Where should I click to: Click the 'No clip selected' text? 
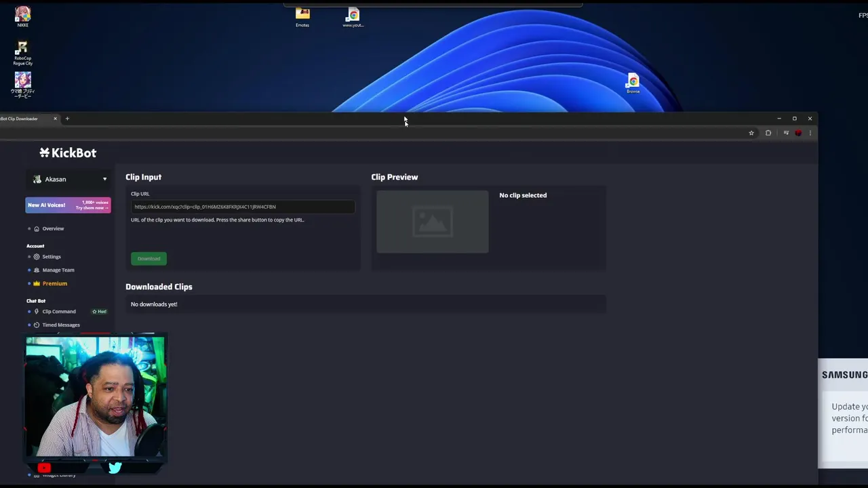[523, 195]
